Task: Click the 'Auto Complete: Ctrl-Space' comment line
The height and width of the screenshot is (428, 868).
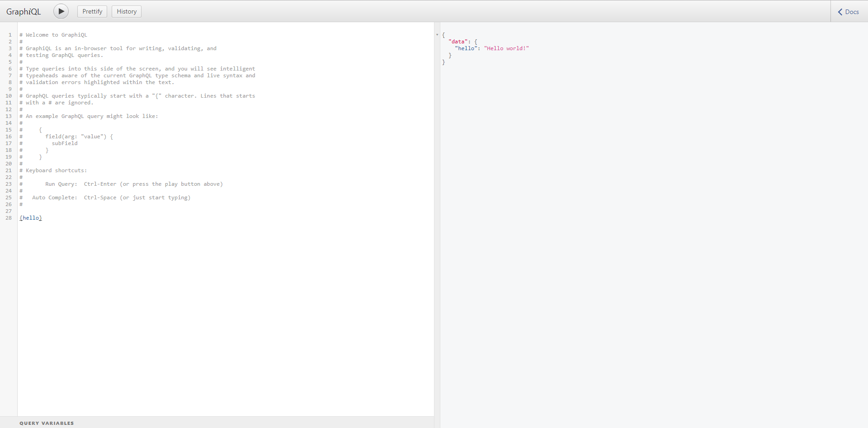Action: [105, 198]
